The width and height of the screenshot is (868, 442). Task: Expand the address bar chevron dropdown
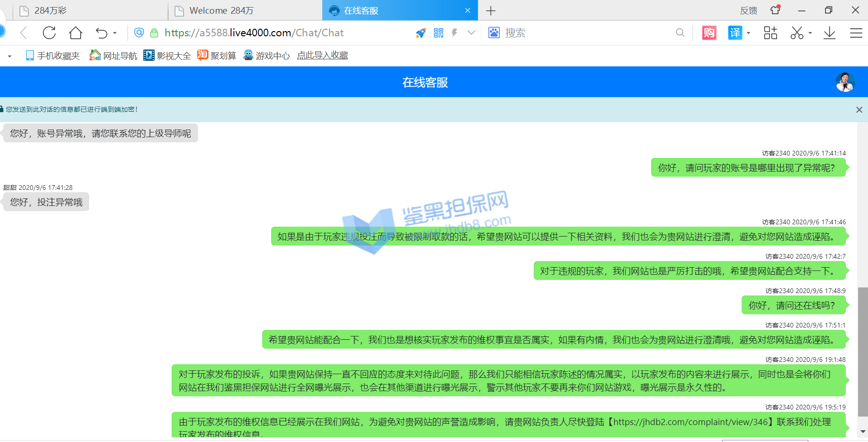(471, 33)
